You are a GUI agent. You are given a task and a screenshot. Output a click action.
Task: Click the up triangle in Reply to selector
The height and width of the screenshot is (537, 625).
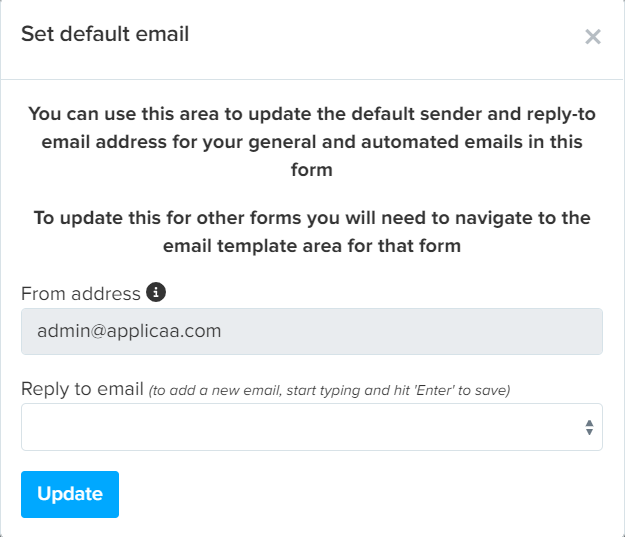click(589, 423)
